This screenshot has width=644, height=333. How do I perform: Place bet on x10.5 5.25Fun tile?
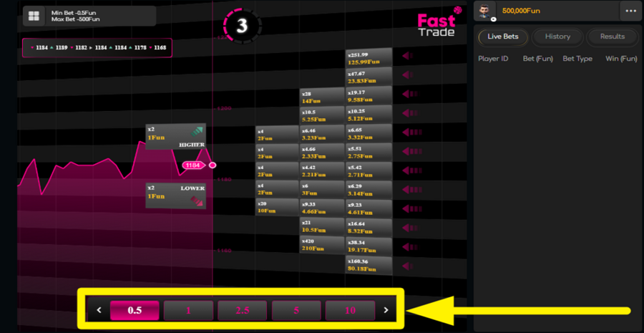point(322,115)
